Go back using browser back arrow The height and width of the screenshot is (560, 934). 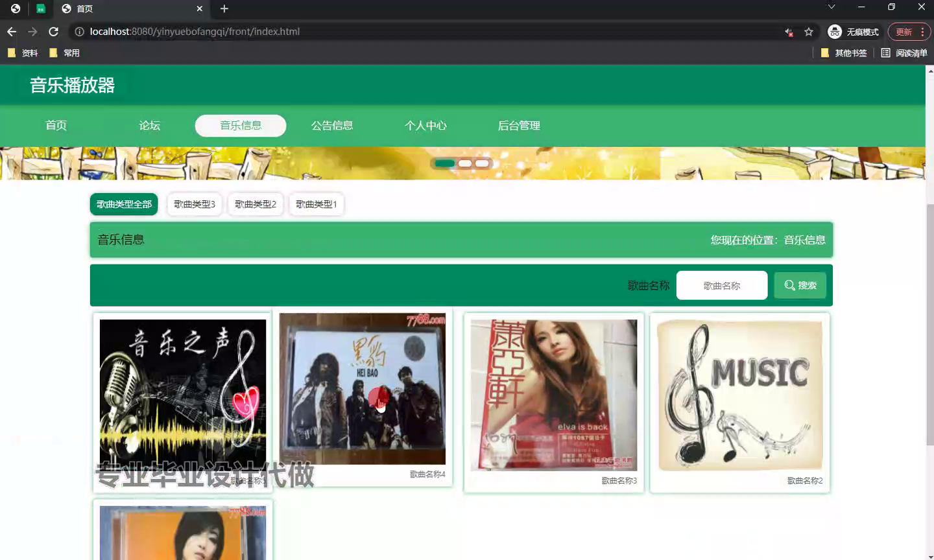pos(12,32)
